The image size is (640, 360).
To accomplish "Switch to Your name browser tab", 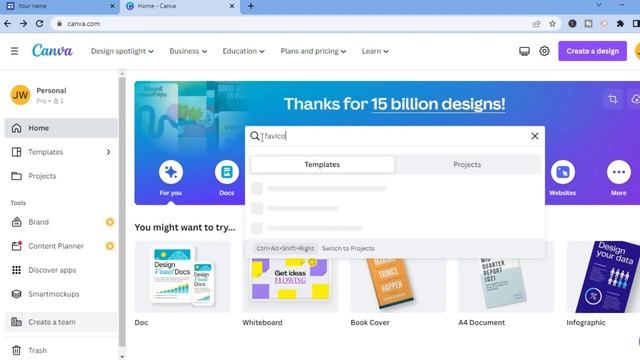I will point(60,6).
